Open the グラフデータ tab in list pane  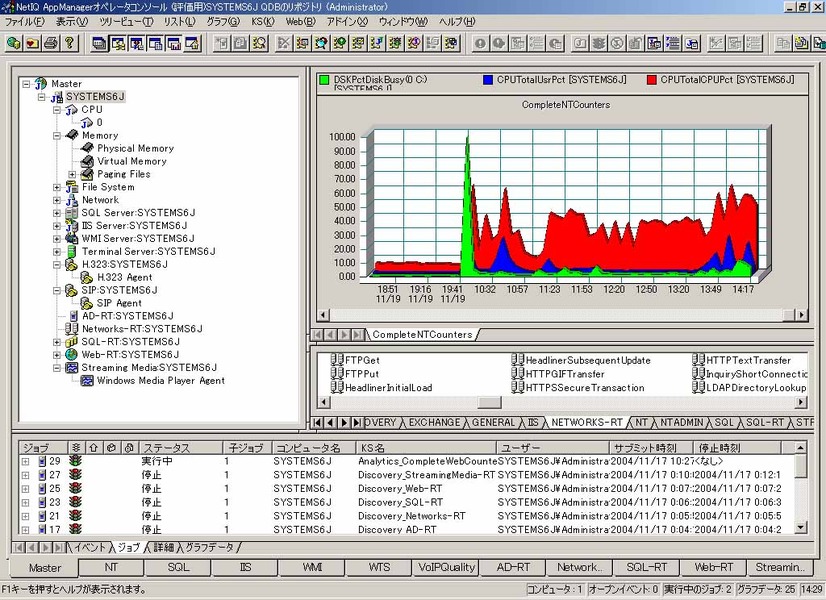209,547
